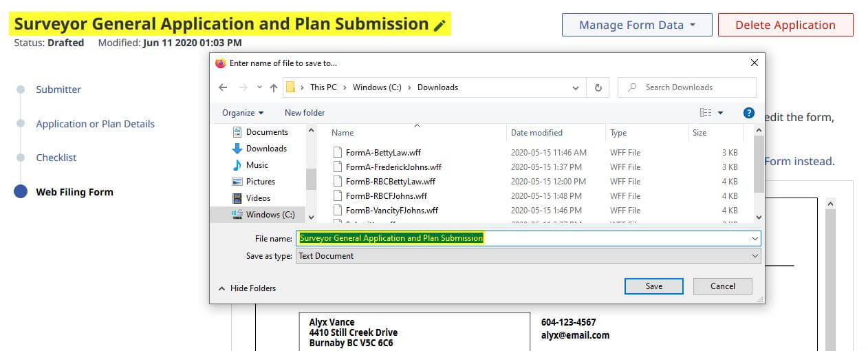The height and width of the screenshot is (351, 868).
Task: Click the file list vertical scrollbar
Action: (x=759, y=164)
